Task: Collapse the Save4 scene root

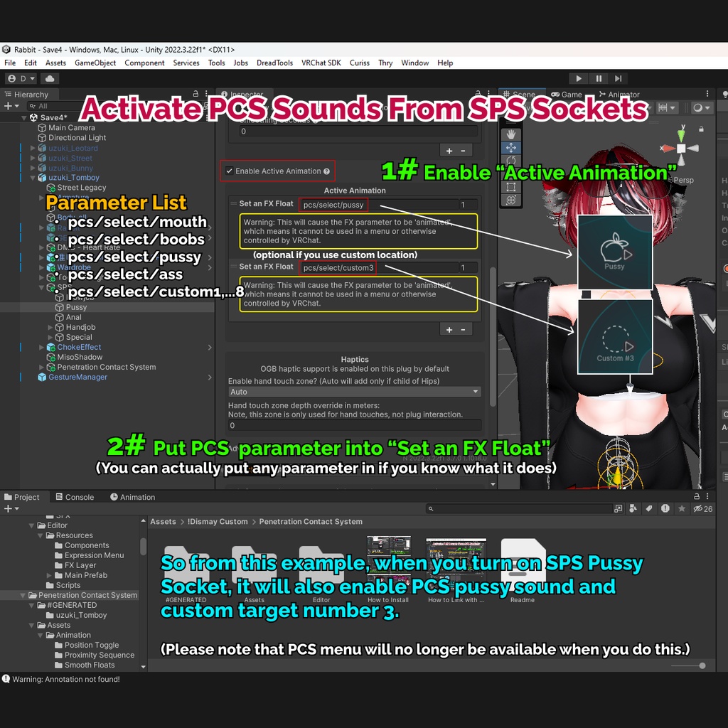Action: click(x=23, y=118)
